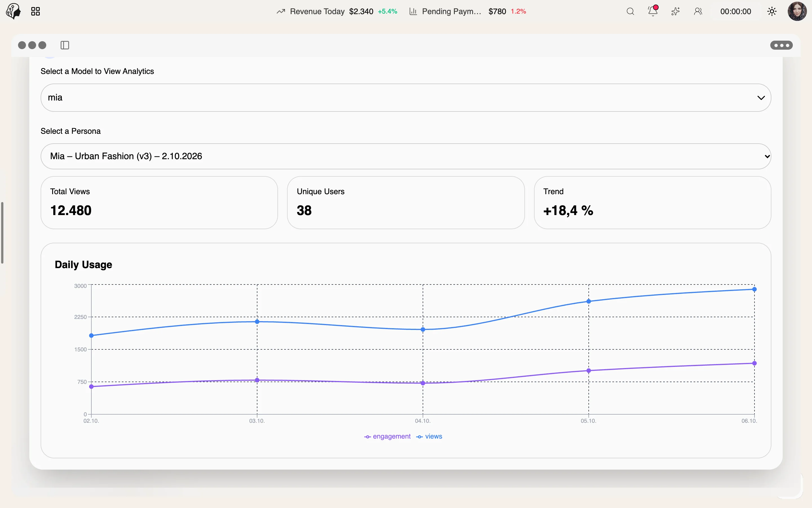Click the Unique Users 38 card
Image resolution: width=812 pixels, height=508 pixels.
pos(406,203)
